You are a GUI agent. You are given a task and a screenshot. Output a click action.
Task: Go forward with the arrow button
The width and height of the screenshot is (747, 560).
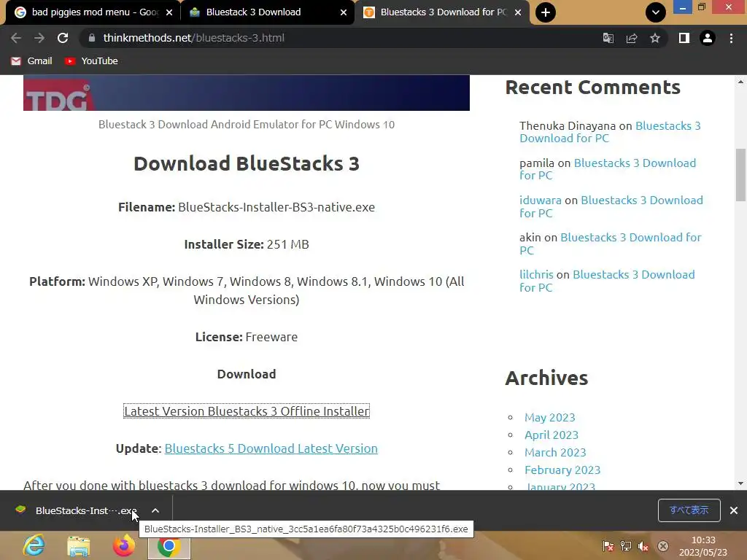coord(39,38)
